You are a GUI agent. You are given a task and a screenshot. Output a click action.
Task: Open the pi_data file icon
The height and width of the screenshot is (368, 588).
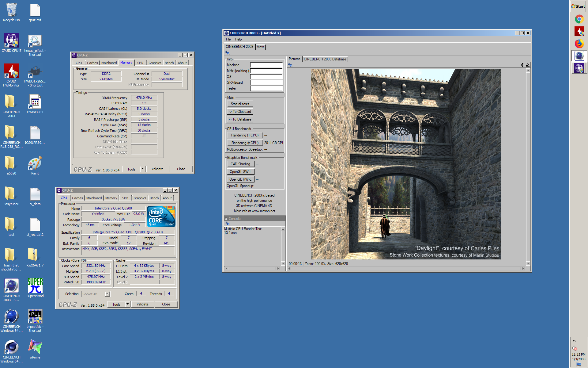coord(35,196)
